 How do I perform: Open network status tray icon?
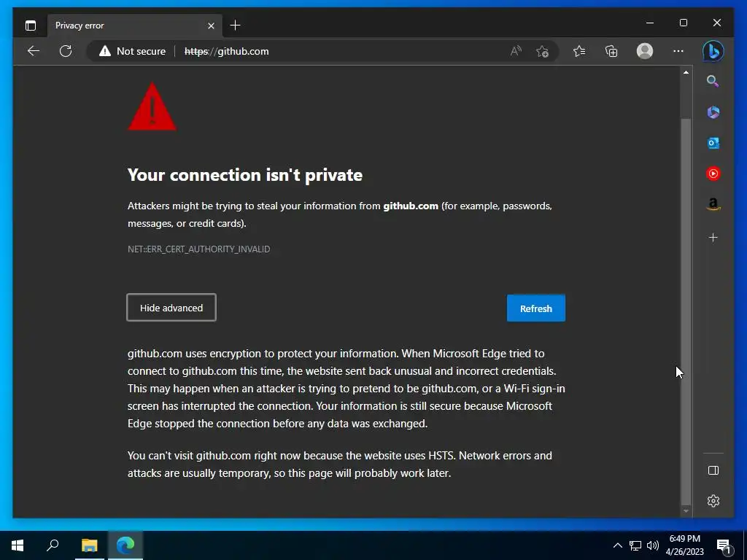pyautogui.click(x=635, y=545)
